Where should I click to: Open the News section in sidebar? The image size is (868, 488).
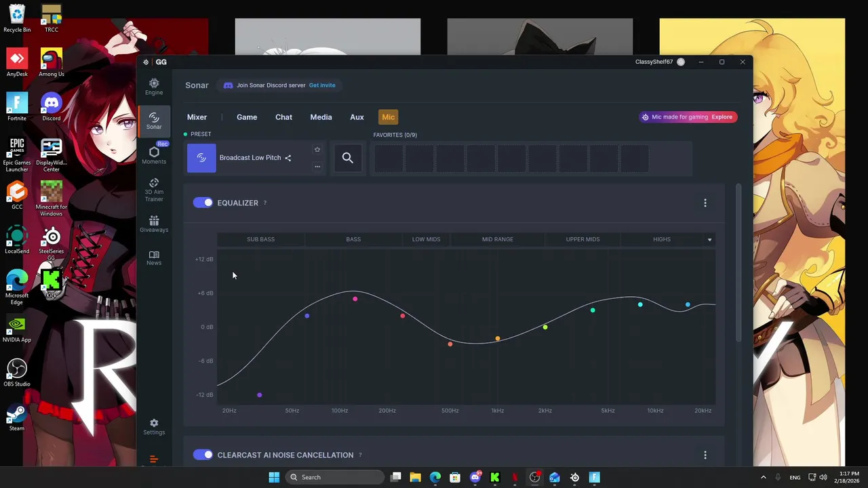coord(154,258)
